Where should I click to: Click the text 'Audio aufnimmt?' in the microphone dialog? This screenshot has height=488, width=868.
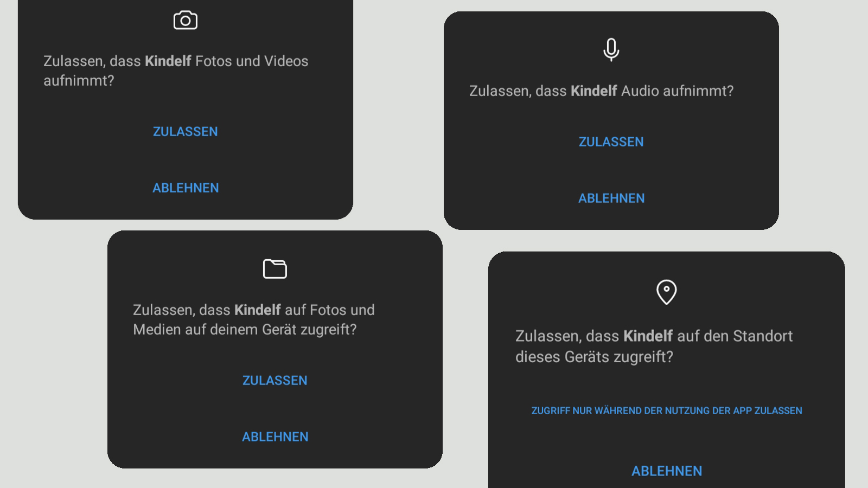pyautogui.click(x=678, y=91)
